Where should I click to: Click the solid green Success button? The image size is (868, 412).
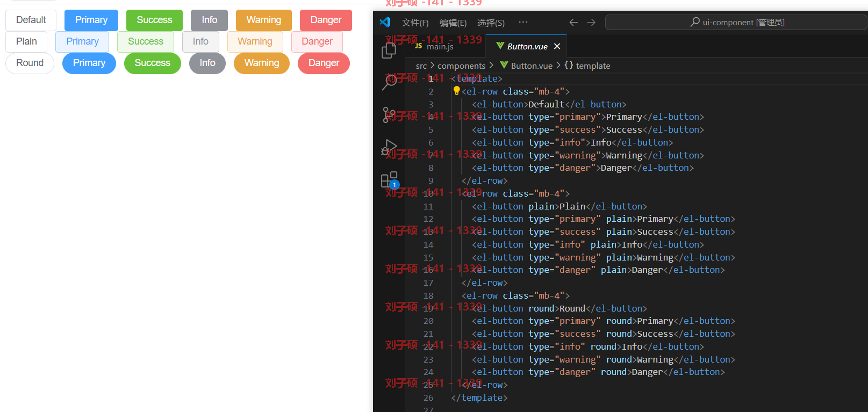click(154, 20)
